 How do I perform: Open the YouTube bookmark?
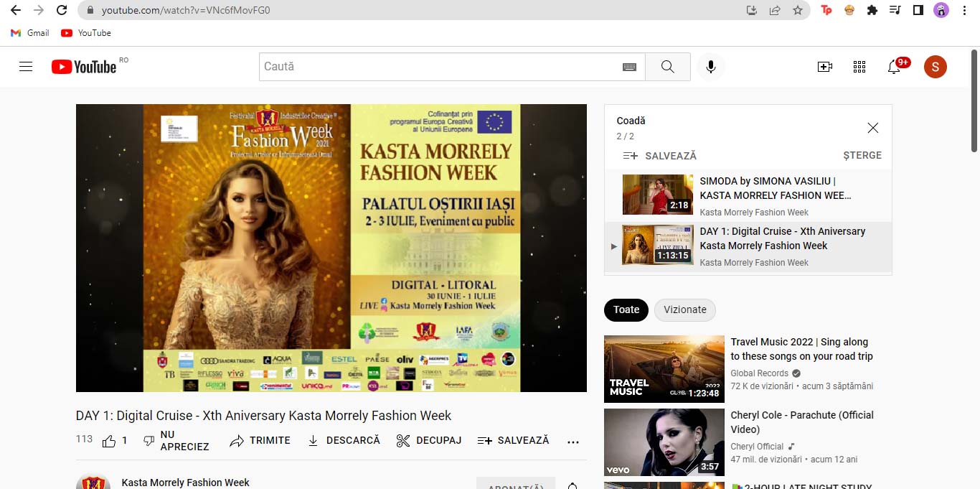coord(86,33)
